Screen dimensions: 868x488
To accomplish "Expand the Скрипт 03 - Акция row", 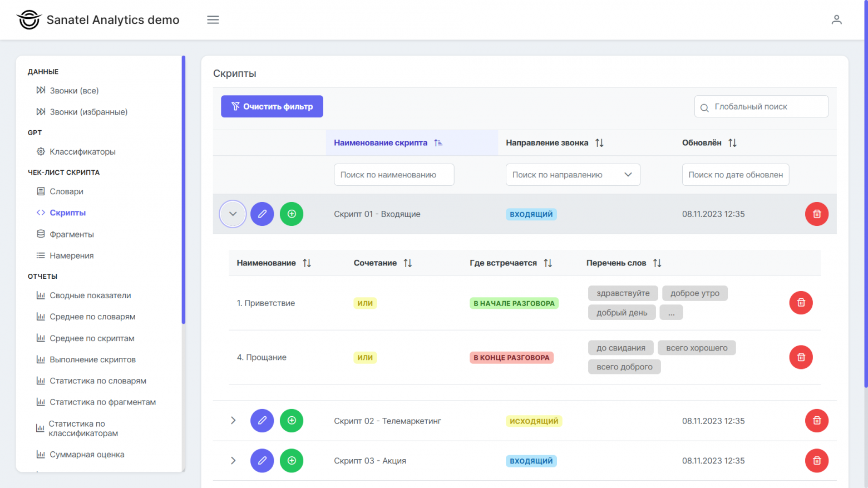I will point(233,461).
